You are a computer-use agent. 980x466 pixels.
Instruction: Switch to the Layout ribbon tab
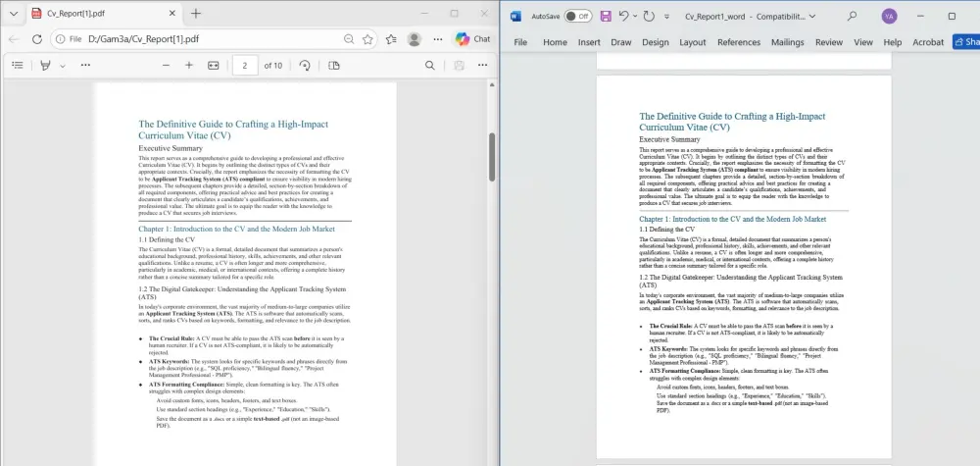693,42
